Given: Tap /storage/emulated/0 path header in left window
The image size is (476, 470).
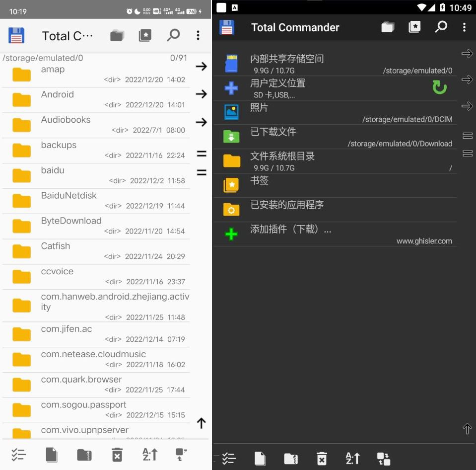Looking at the screenshot, I should [x=43, y=58].
